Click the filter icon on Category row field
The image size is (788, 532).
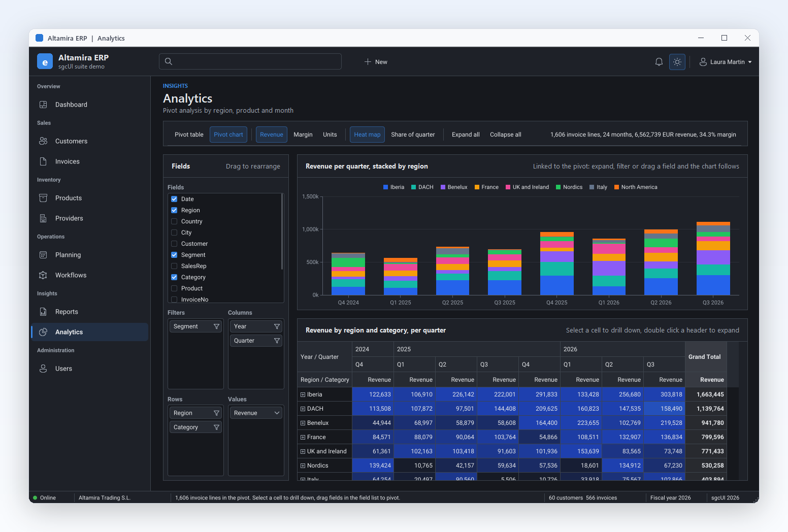[217, 427]
